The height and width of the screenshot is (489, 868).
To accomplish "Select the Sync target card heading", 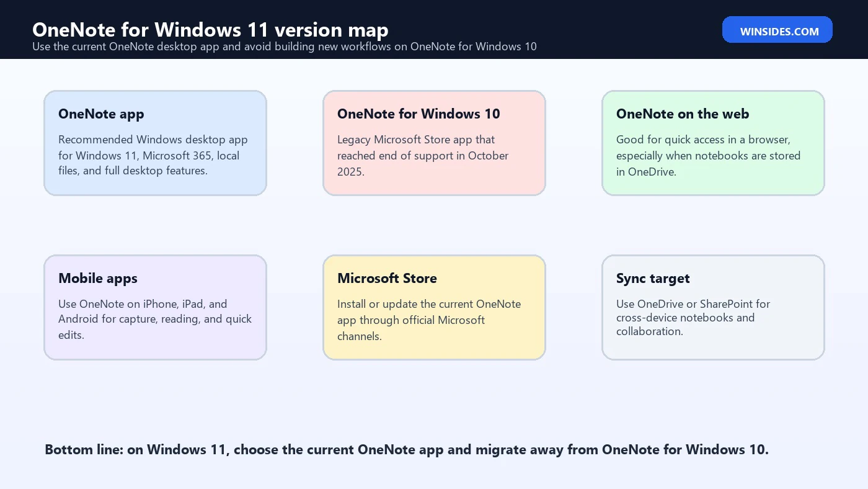I will tap(653, 278).
